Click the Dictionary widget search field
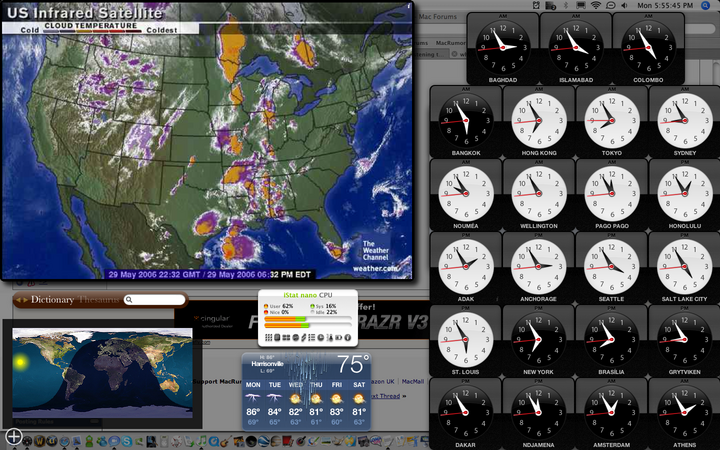Image resolution: width=720 pixels, height=450 pixels. (155, 299)
